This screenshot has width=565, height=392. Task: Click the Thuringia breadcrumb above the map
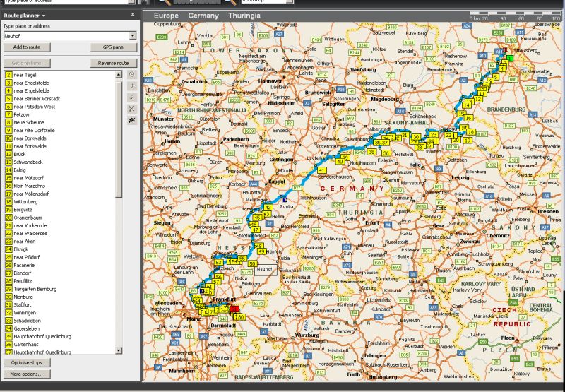coord(245,15)
